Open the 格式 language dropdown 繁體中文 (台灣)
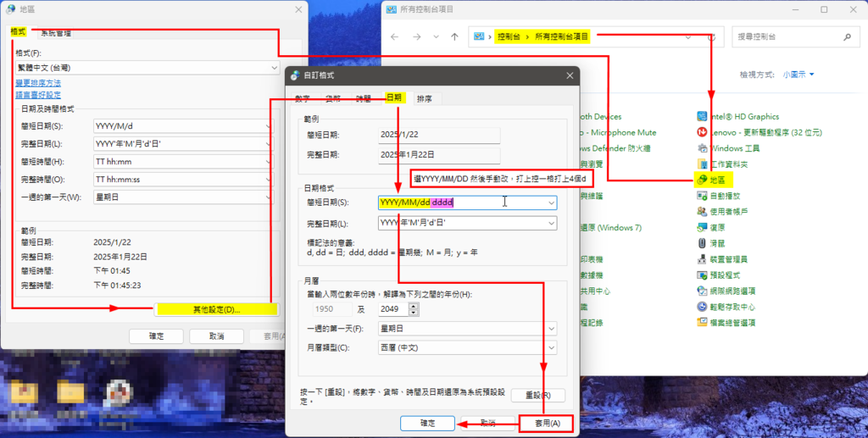The height and width of the screenshot is (438, 868). tap(147, 68)
